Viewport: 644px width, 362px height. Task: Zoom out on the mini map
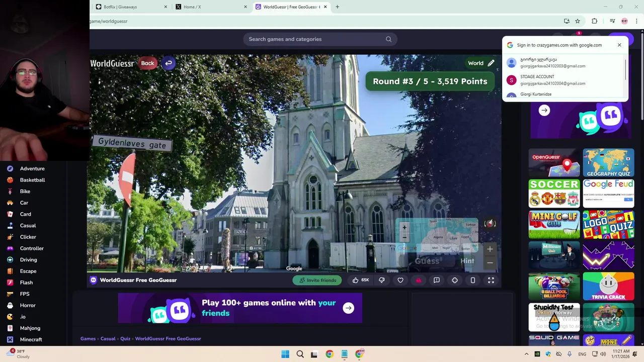click(404, 237)
